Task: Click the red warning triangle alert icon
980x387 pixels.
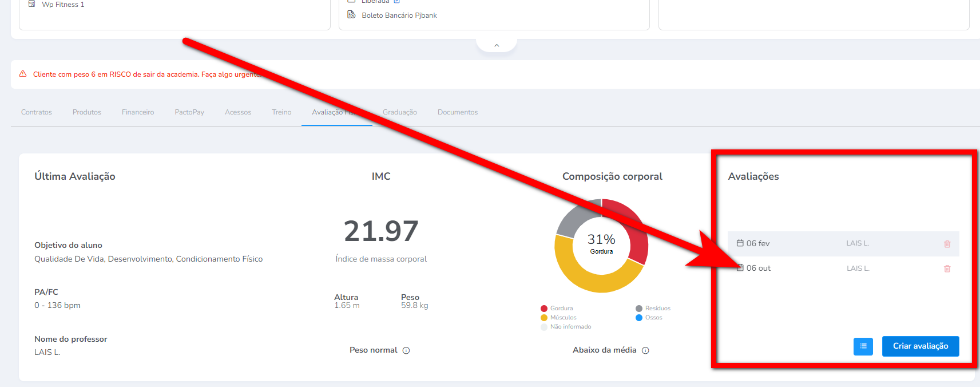Action: (x=23, y=74)
